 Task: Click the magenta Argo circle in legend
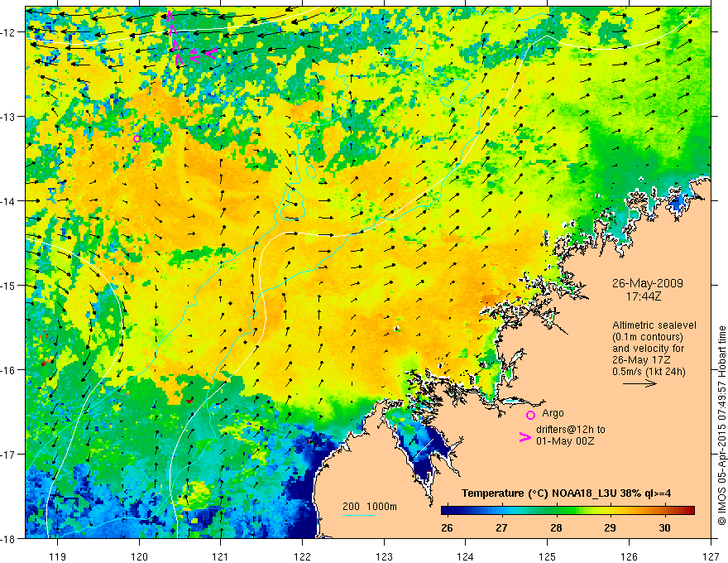point(530,415)
